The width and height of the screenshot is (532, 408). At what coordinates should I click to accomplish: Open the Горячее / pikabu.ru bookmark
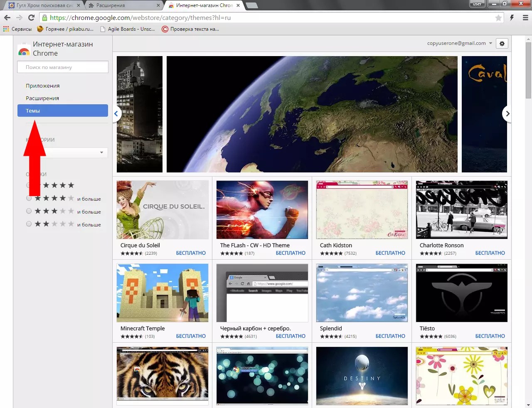point(65,29)
